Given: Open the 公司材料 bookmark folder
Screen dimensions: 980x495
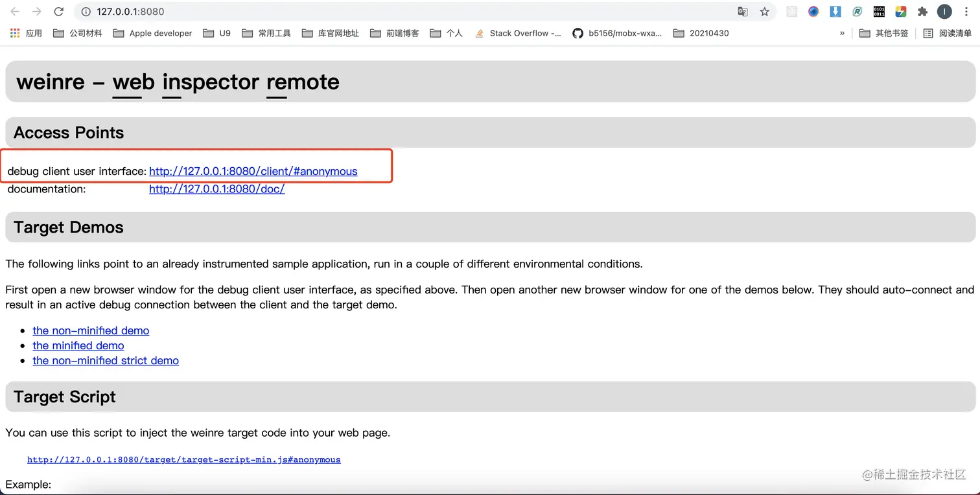Looking at the screenshot, I should [x=78, y=33].
